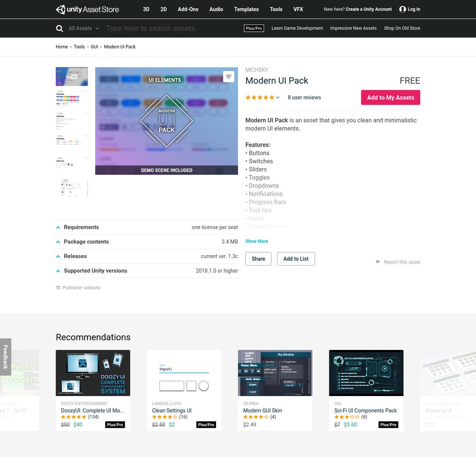Viewport: 476px width, 476px height.
Task: Favorite the asset with the heart icon
Action: tap(228, 77)
